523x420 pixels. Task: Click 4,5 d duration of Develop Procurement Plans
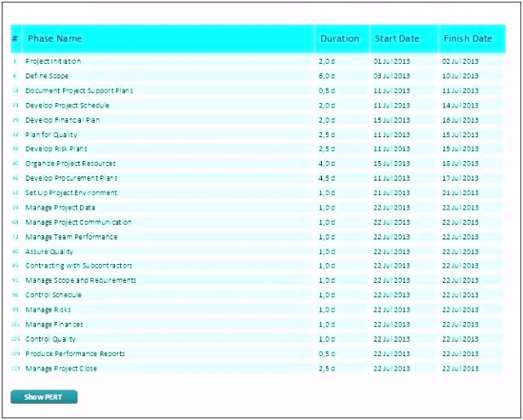click(x=327, y=178)
